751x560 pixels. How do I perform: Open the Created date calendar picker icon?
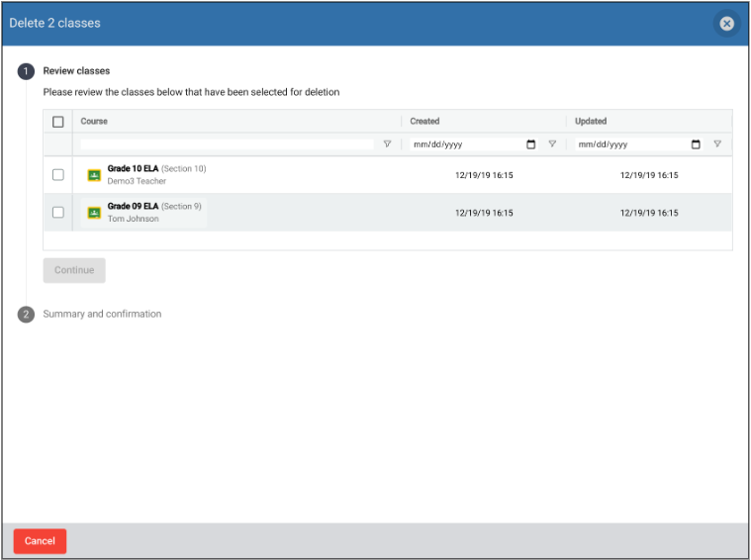coord(531,144)
